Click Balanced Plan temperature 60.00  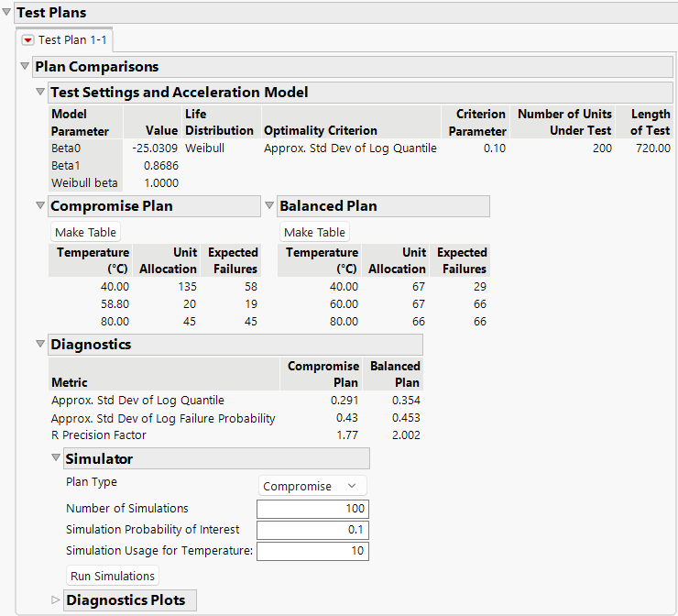[x=344, y=304]
